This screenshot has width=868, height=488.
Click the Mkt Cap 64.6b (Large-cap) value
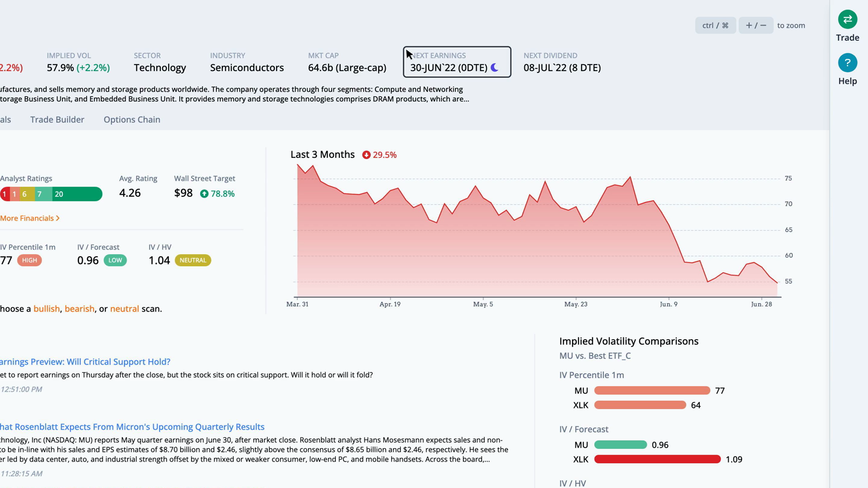coord(347,67)
